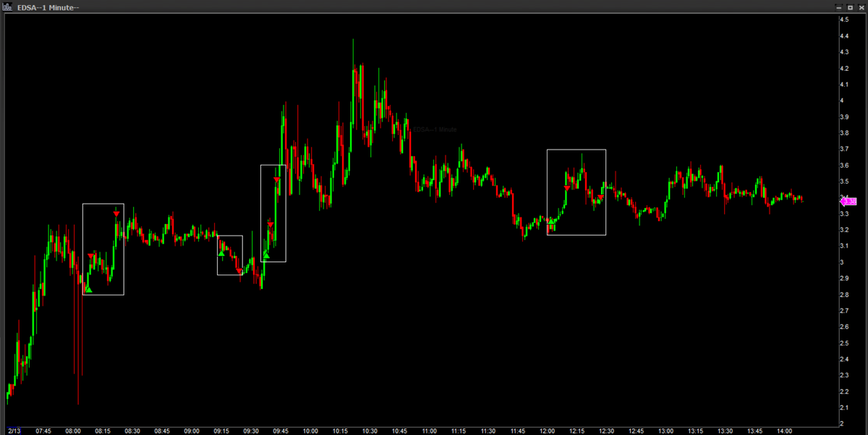This screenshot has width=868, height=435.
Task: Click the 14:00 time axis label
Action: pyautogui.click(x=785, y=431)
